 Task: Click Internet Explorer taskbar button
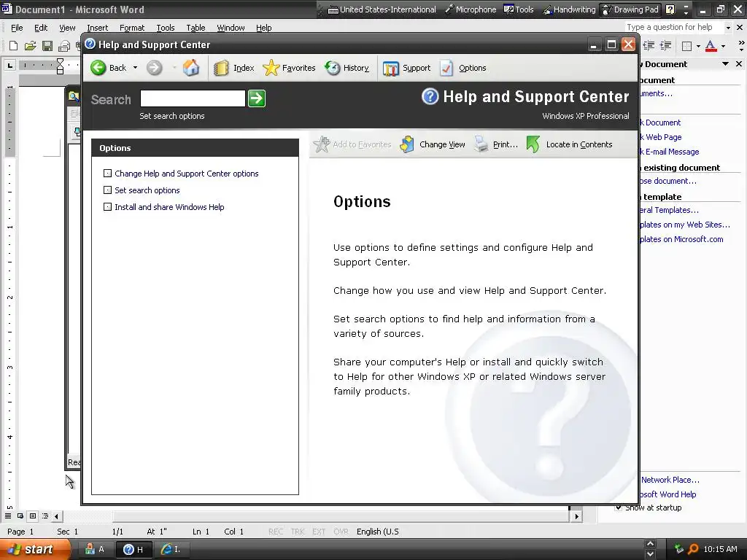(x=172, y=550)
